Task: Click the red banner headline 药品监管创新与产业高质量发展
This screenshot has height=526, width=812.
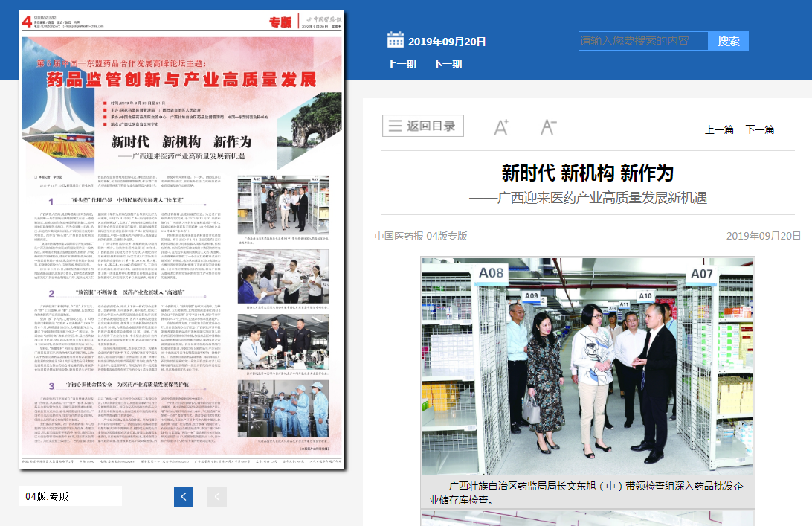Action: (x=181, y=80)
